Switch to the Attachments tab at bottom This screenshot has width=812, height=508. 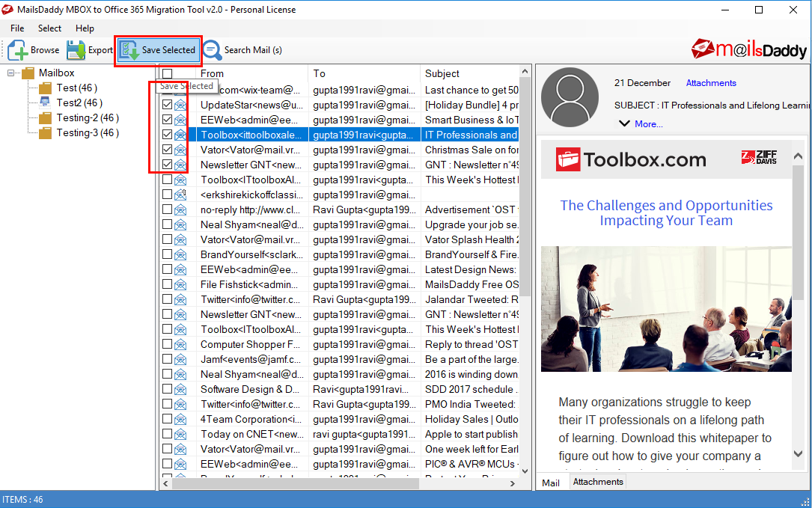click(x=598, y=482)
